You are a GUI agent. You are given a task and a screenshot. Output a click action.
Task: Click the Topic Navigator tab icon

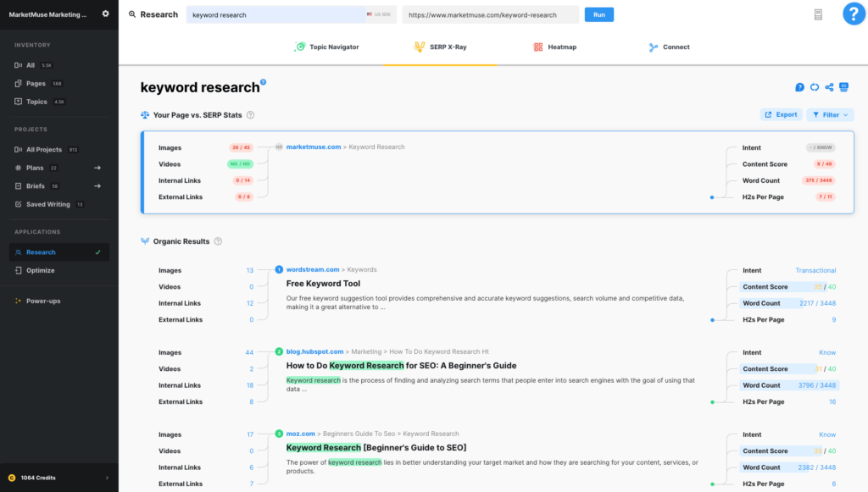[299, 47]
